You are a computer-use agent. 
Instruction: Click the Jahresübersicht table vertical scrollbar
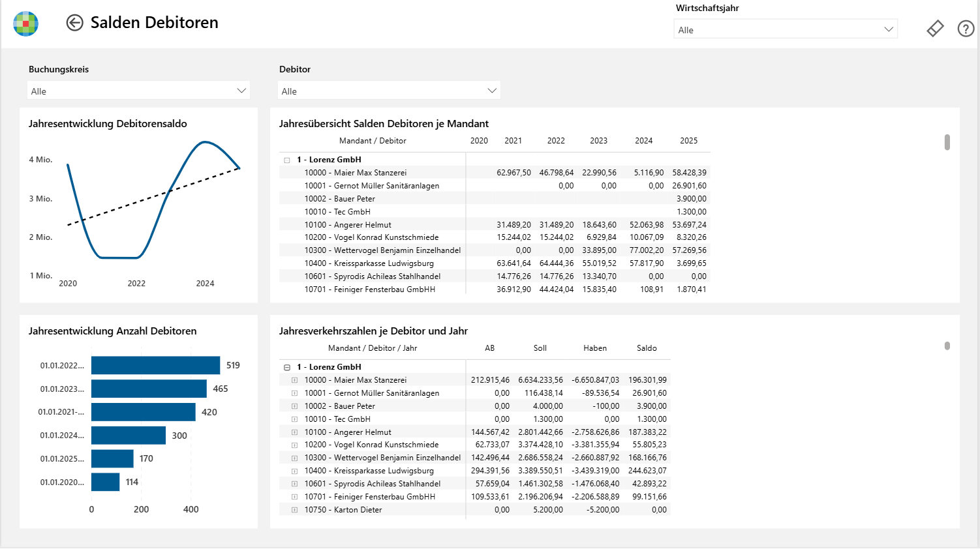947,142
